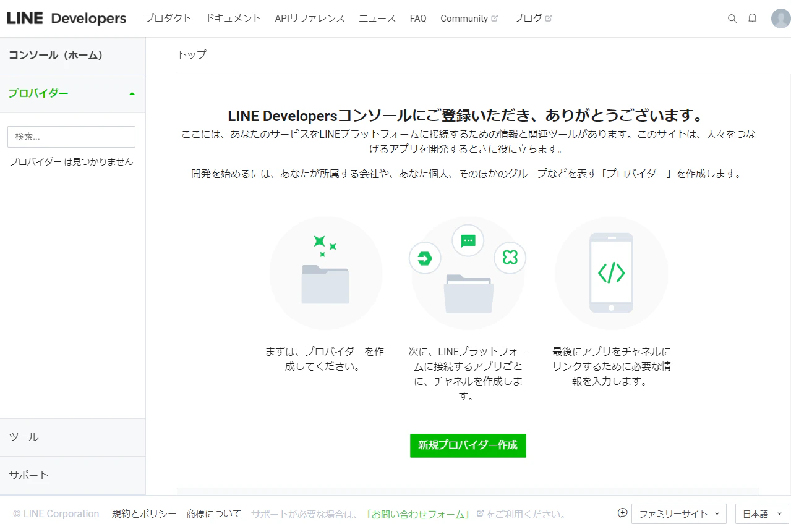Viewport: 791px width, 532px height.
Task: Click the green clover icon
Action: (510, 258)
